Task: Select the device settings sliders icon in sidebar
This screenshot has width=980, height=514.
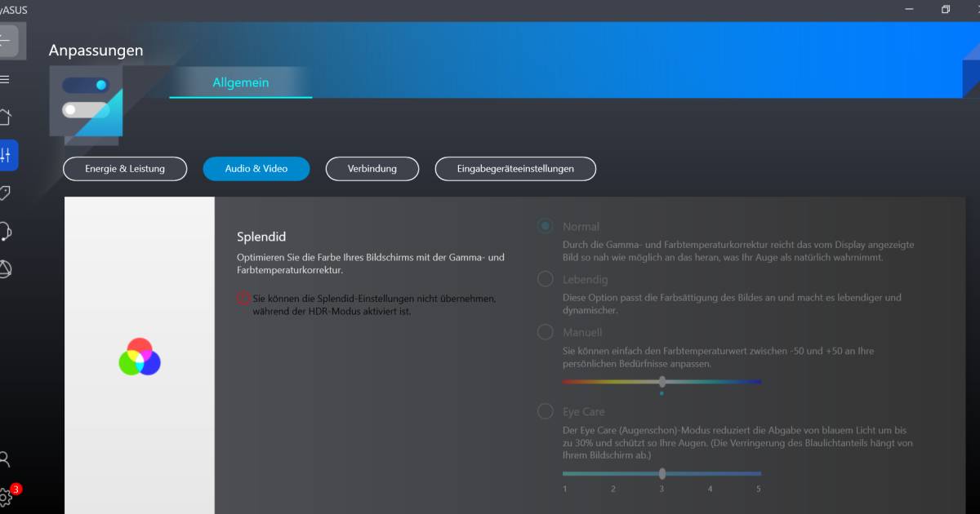Action: point(7,155)
